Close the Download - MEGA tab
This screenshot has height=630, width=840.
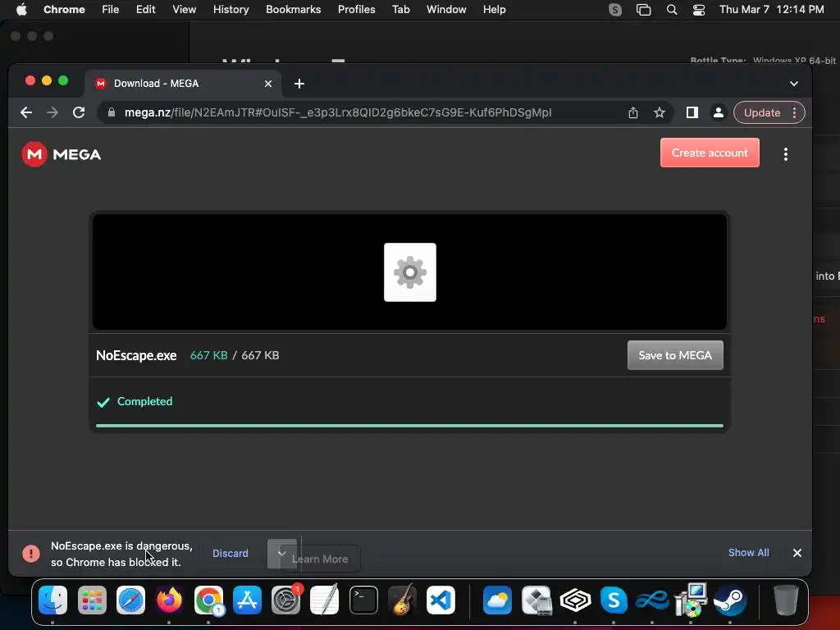point(268,84)
